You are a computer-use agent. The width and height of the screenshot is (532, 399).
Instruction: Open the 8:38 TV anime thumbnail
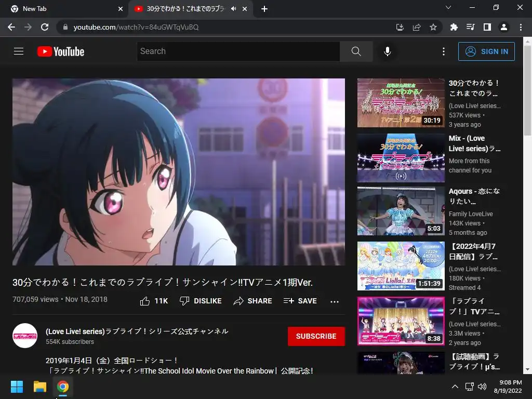[401, 321]
